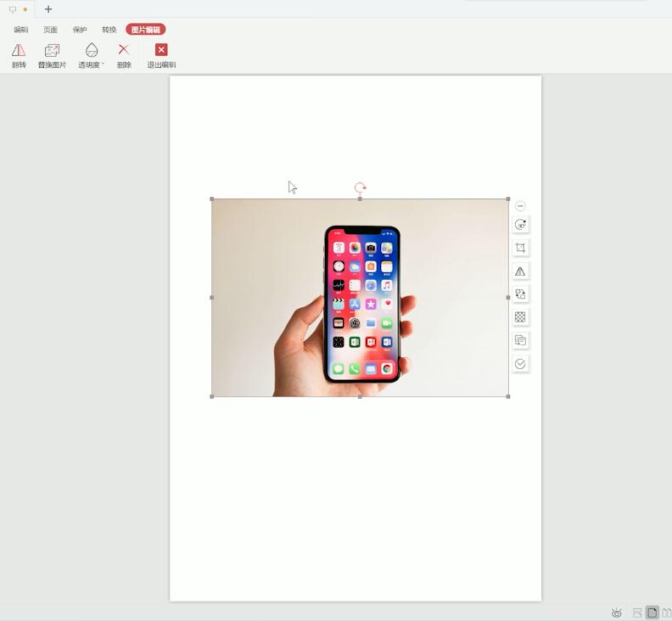This screenshot has height=621, width=672.
Task: Click the top-left resize handle of image
Action: (212, 199)
